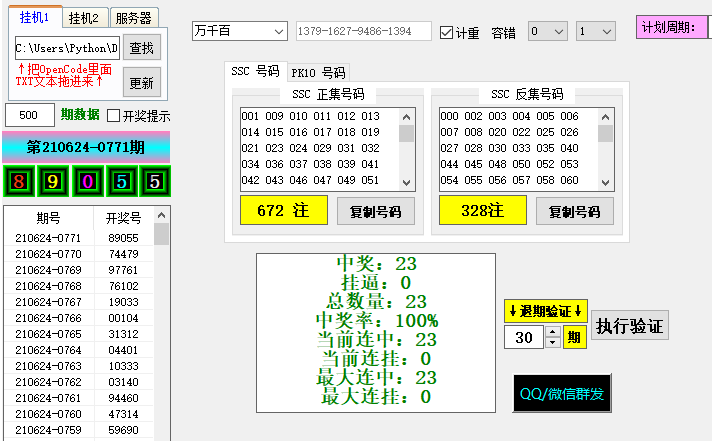Open the 容错 dropdown showing 0
The height and width of the screenshot is (441, 712).
[x=548, y=31]
